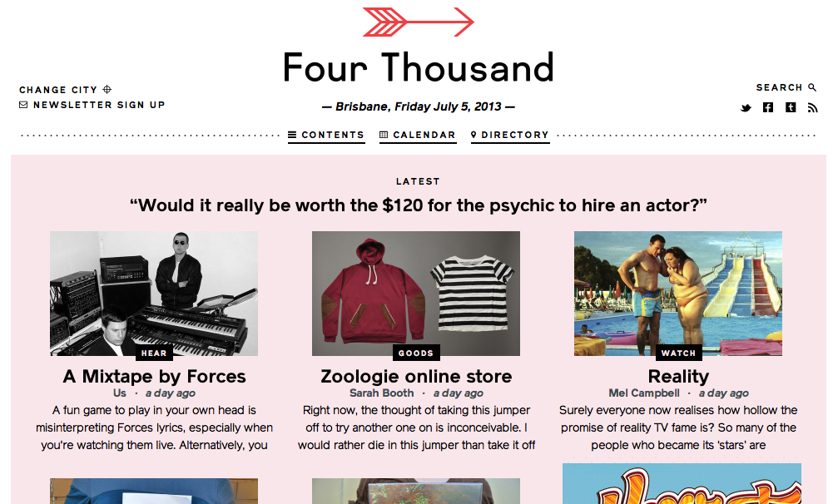Open the RSS feed icon

pyautogui.click(x=812, y=108)
